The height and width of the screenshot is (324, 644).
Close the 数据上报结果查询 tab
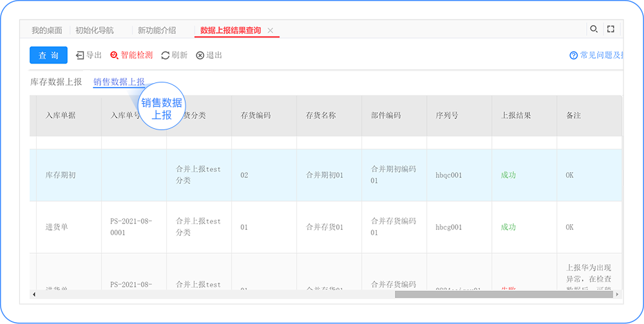(270, 30)
